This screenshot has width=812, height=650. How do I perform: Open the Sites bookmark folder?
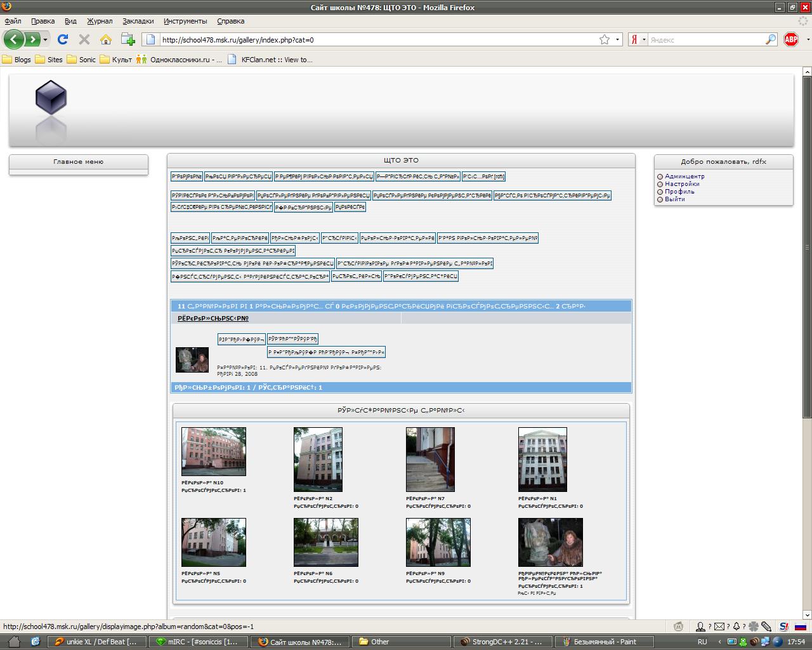point(49,60)
